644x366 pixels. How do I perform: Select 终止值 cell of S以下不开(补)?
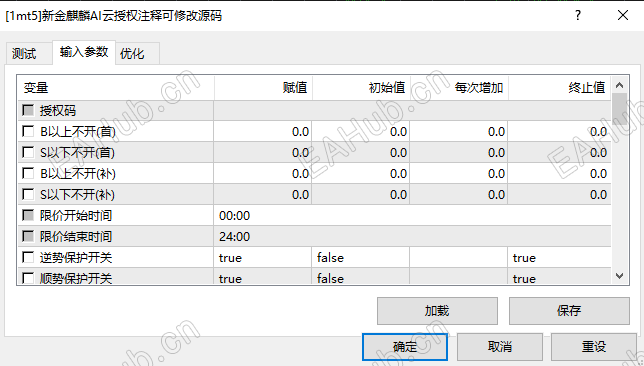559,194
